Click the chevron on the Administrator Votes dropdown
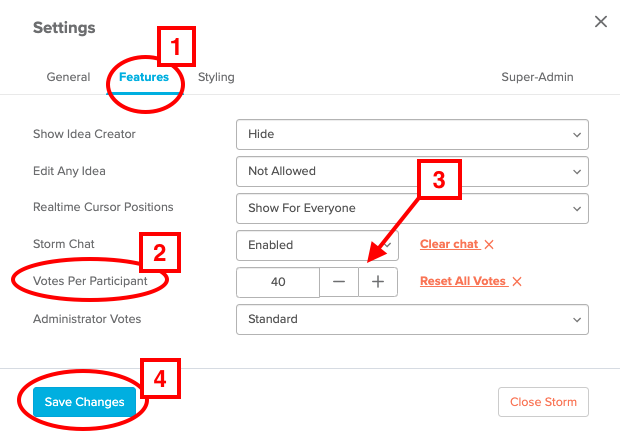 click(x=577, y=320)
